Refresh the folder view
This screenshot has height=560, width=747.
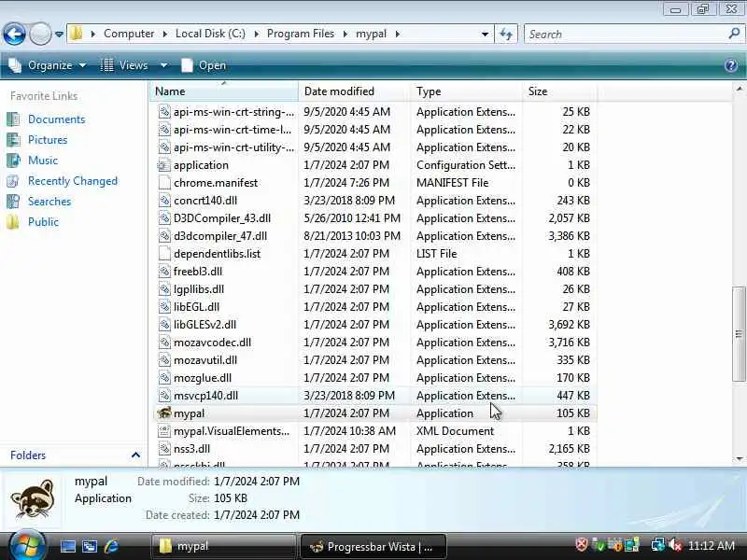click(x=506, y=35)
